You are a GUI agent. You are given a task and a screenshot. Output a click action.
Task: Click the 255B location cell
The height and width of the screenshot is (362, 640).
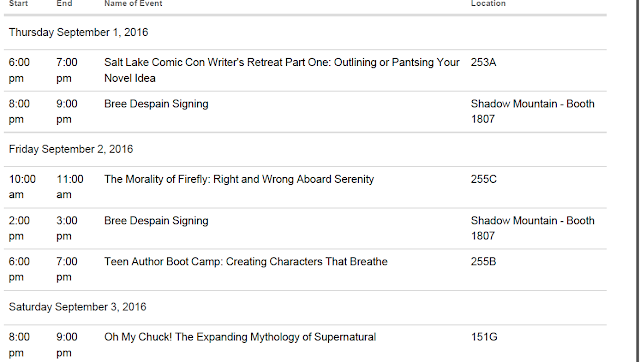(x=483, y=261)
